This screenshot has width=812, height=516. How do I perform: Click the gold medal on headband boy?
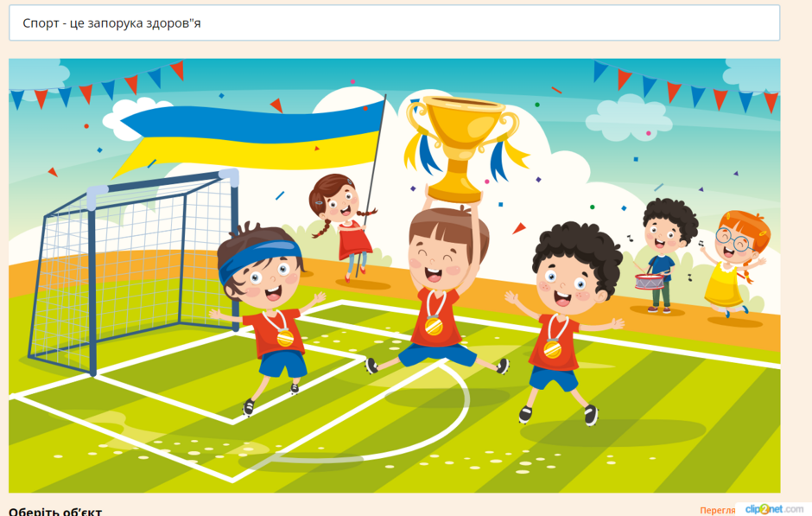[x=285, y=338]
